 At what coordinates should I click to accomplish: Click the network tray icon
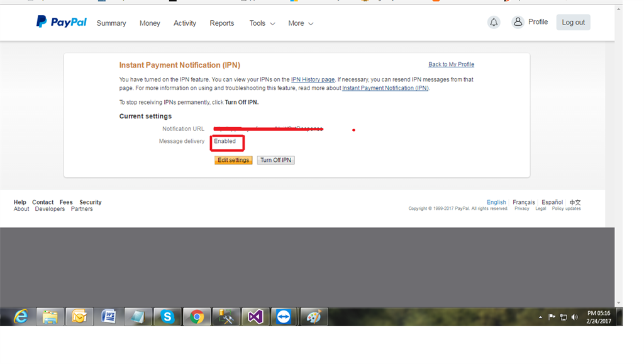(x=563, y=317)
